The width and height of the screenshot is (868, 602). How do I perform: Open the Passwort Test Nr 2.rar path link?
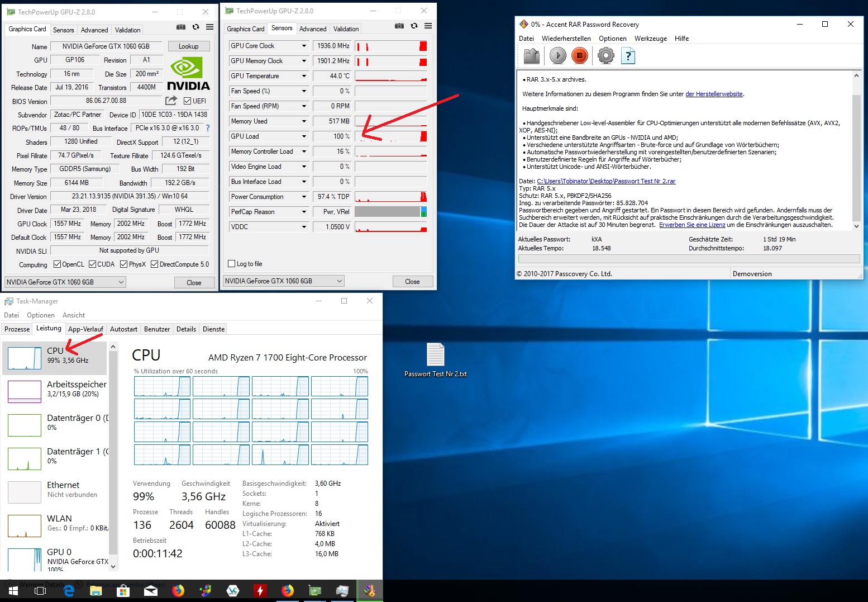[606, 181]
